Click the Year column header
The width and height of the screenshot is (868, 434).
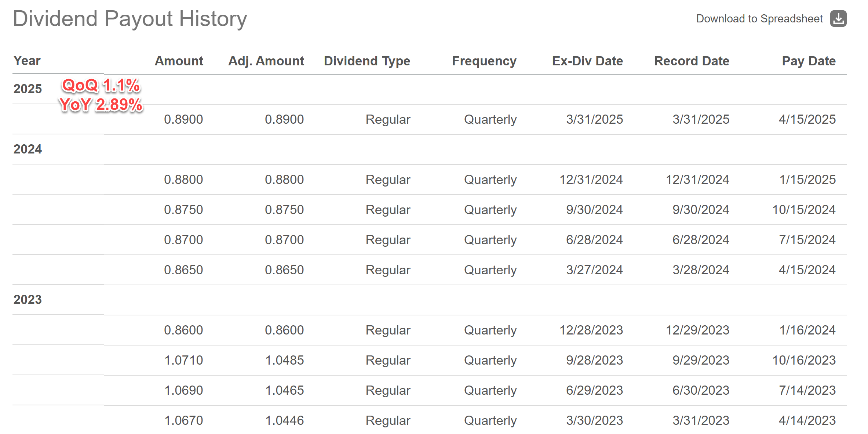tap(27, 61)
